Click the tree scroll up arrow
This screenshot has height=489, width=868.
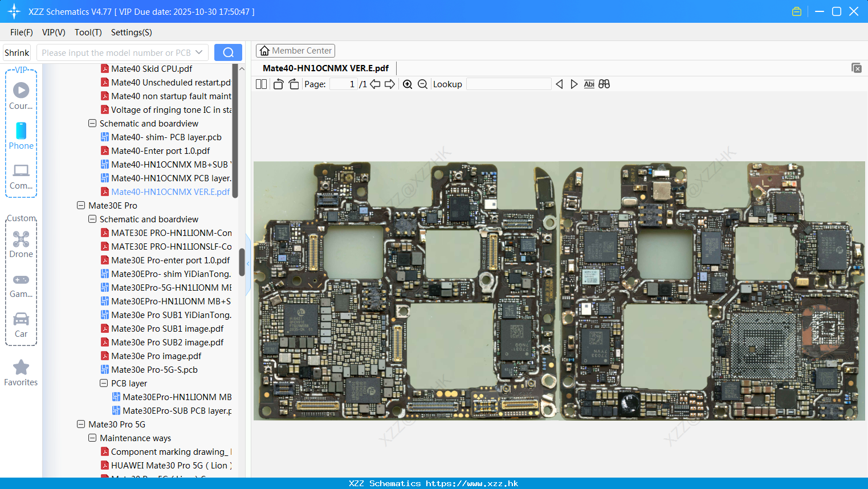click(x=242, y=68)
